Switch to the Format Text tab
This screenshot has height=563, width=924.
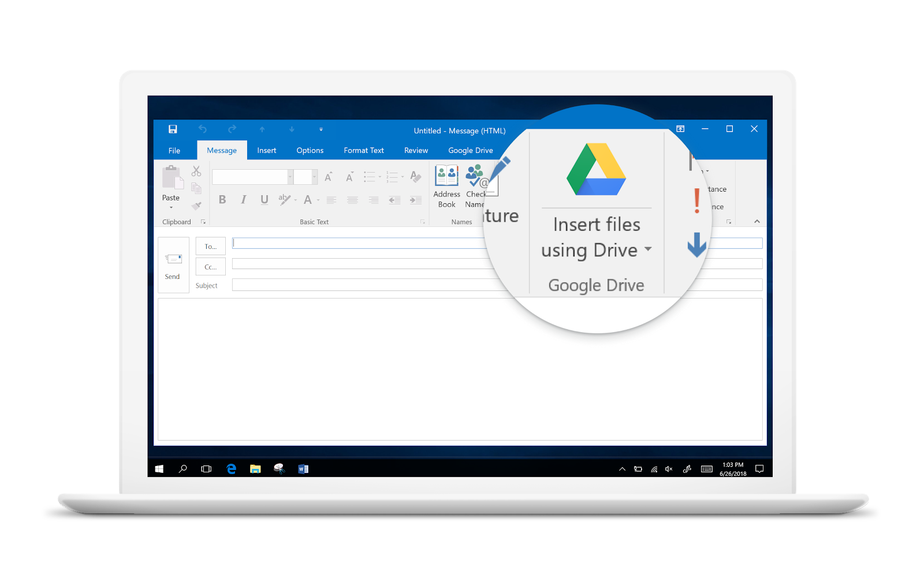pyautogui.click(x=364, y=150)
